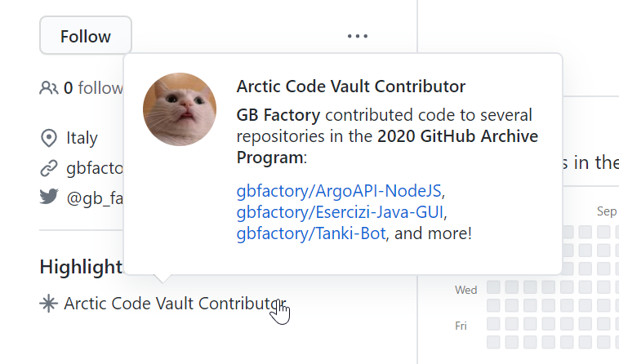Open the three-dot more options menu
This screenshot has width=619, height=364.
coord(357,36)
